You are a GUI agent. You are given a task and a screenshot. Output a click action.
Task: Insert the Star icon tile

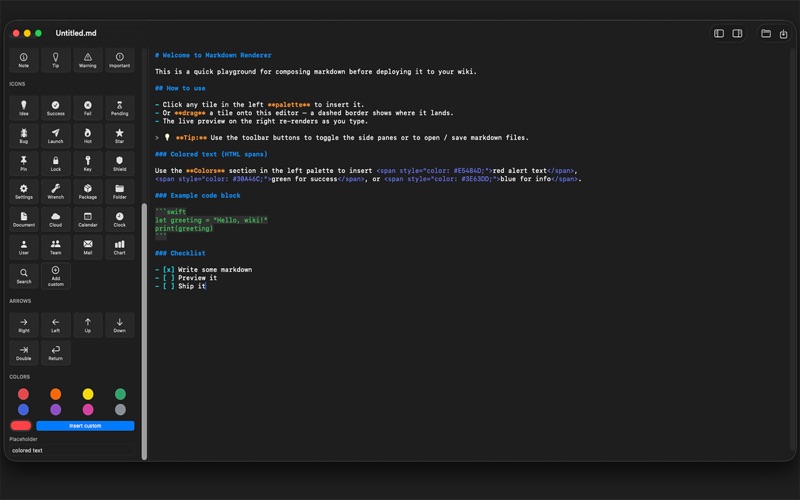[x=119, y=136]
